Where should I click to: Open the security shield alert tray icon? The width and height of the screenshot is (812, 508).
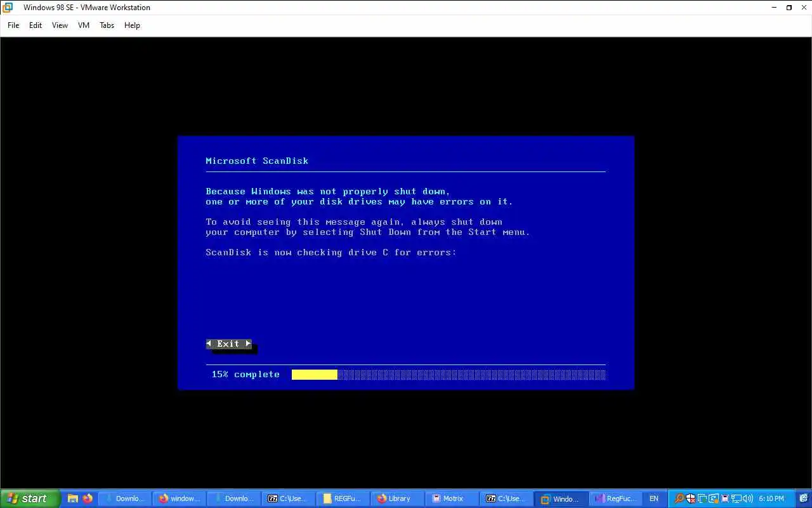click(691, 498)
